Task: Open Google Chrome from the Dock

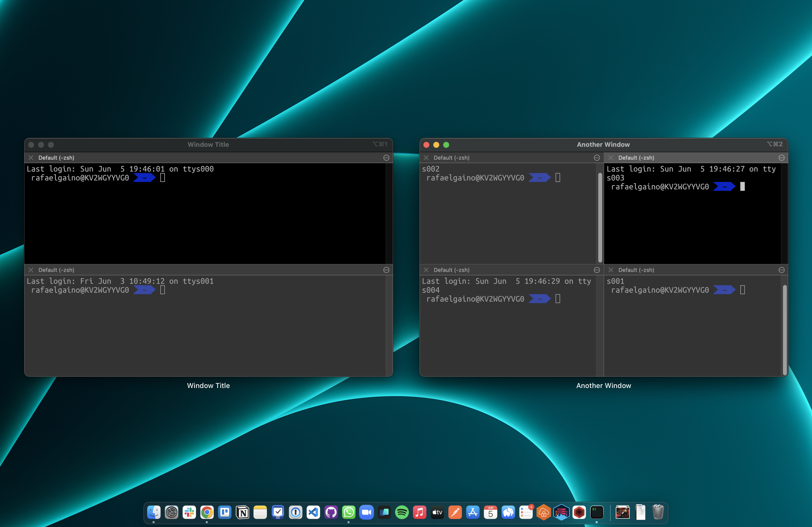Action: [x=207, y=512]
